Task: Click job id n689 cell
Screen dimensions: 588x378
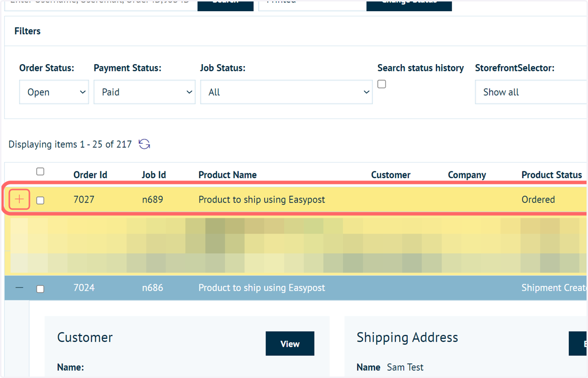Action: (152, 199)
